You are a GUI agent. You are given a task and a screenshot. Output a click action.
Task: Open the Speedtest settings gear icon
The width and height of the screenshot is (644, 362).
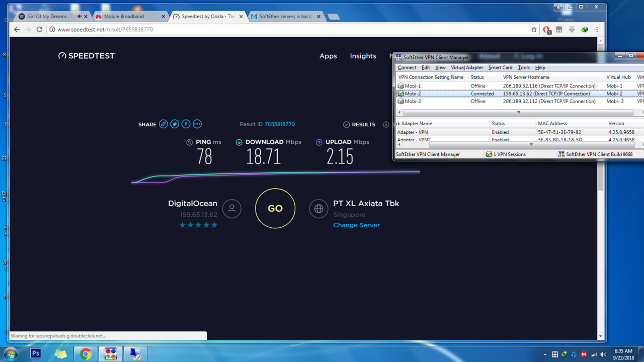click(386, 125)
